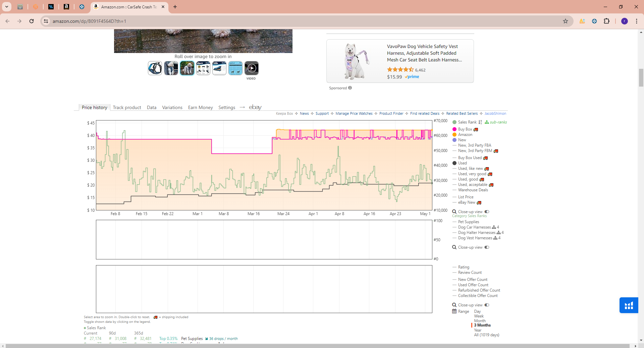
Task: Click the blue floating chart widget button
Action: pos(629,305)
